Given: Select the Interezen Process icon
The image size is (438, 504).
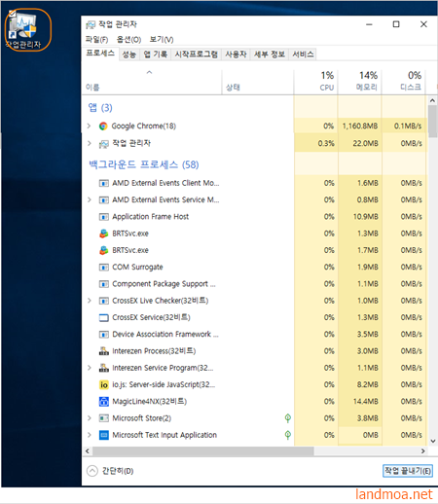Looking at the screenshot, I should (x=103, y=351).
